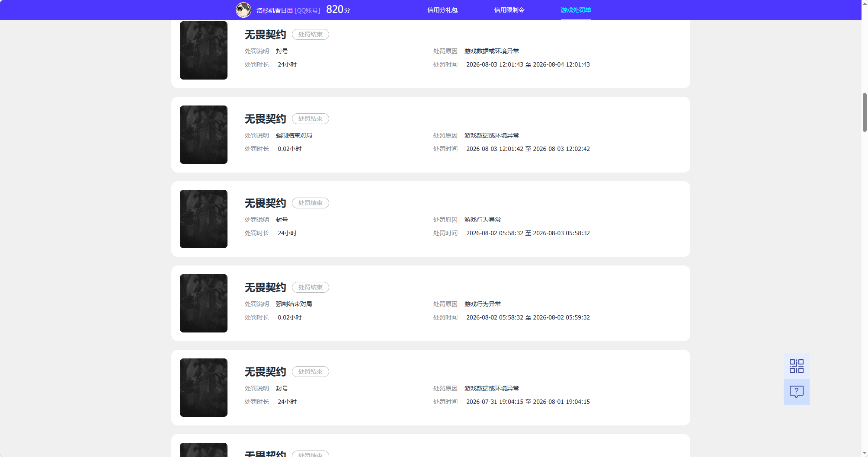Click 无畏契约 title on the 2026-08-03 05:58:32 card
Screen dimensions: 868x457
coord(266,203)
